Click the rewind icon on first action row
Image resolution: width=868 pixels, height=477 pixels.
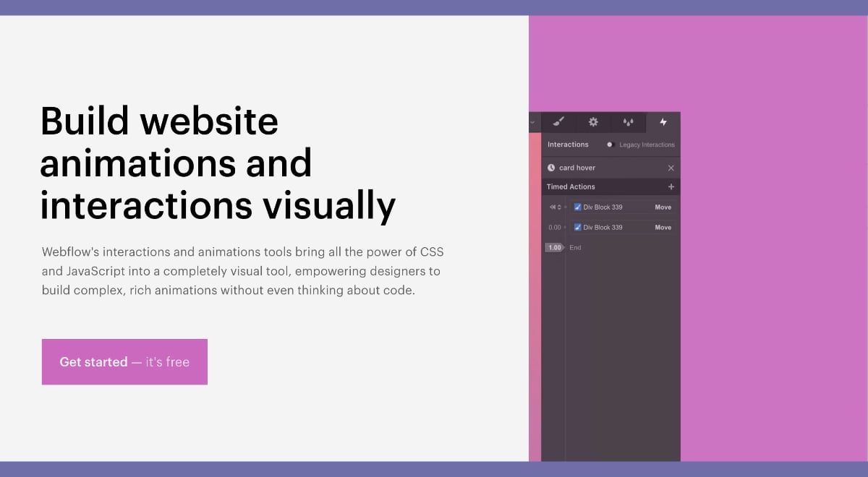552,207
